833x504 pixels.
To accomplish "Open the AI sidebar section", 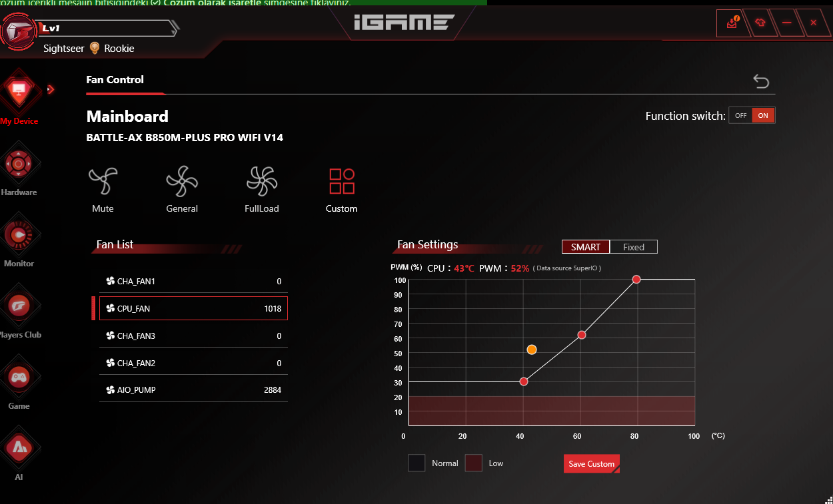I will [19, 454].
